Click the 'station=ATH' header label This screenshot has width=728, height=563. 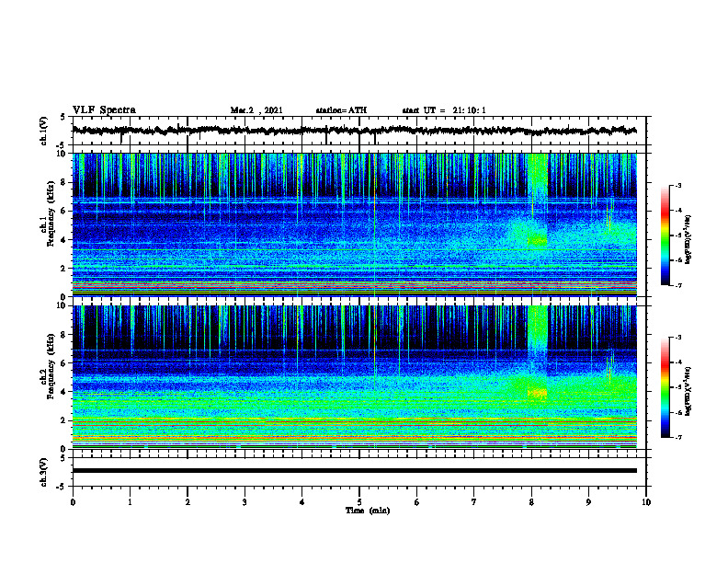(341, 110)
